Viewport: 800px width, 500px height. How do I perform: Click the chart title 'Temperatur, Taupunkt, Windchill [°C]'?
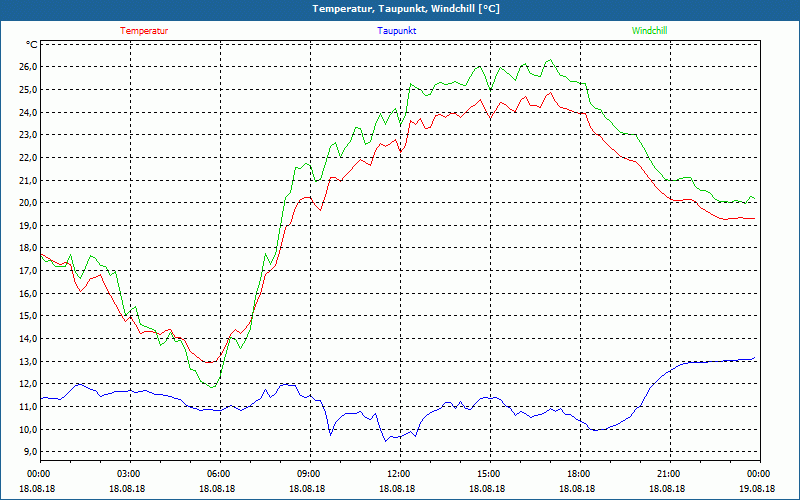pyautogui.click(x=406, y=9)
